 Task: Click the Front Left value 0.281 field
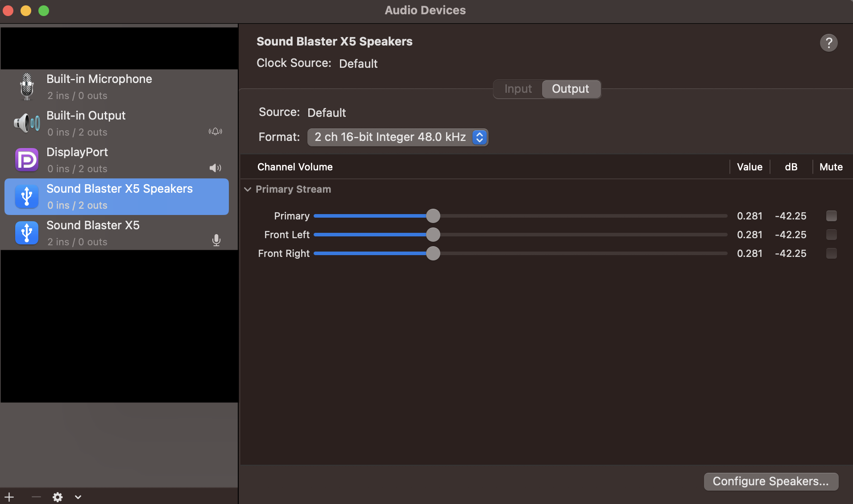[x=749, y=235]
